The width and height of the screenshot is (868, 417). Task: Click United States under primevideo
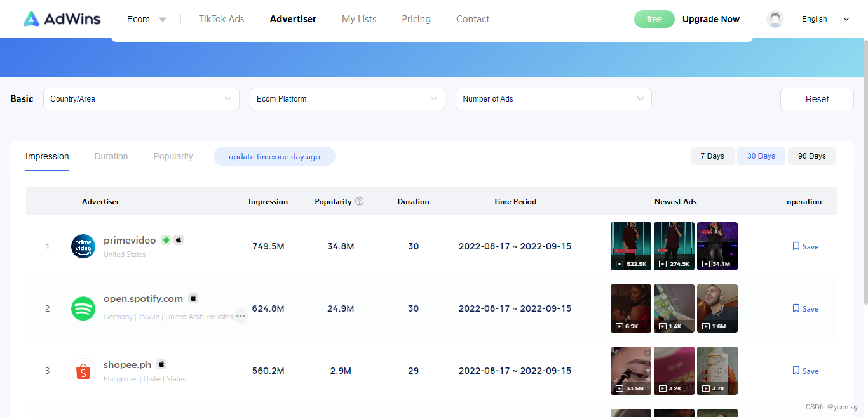[125, 255]
